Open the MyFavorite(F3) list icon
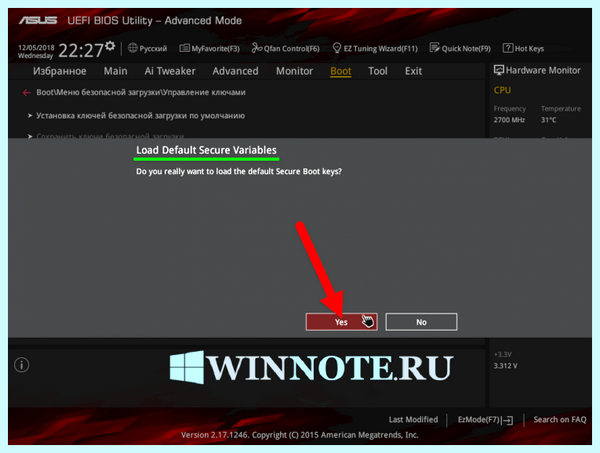 [184, 48]
